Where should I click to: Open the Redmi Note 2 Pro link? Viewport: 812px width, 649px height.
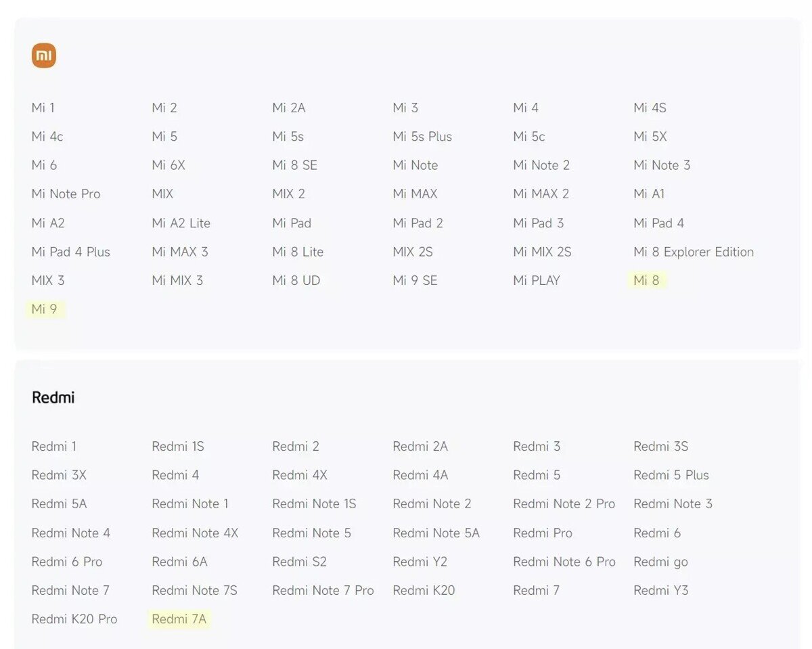[564, 504]
